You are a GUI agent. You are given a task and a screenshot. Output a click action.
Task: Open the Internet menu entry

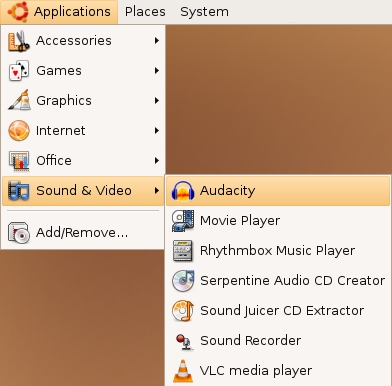click(x=83, y=130)
